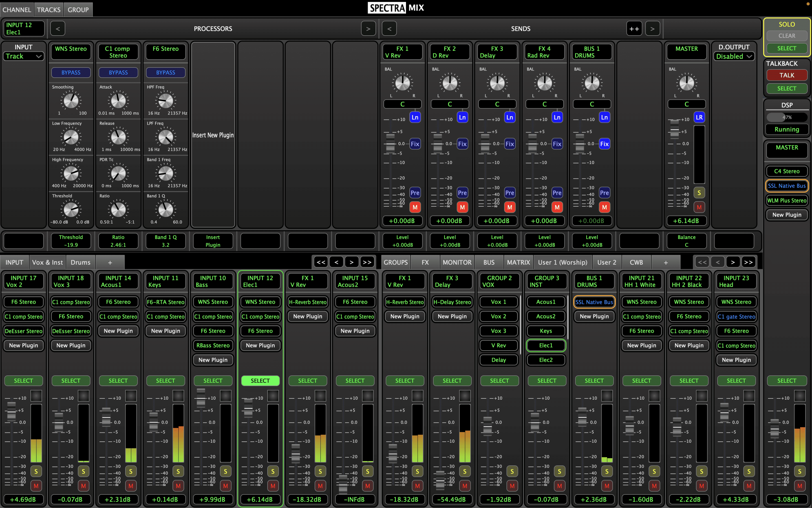Click the sends next arrow button
Image resolution: width=812 pixels, height=508 pixels.
(652, 29)
